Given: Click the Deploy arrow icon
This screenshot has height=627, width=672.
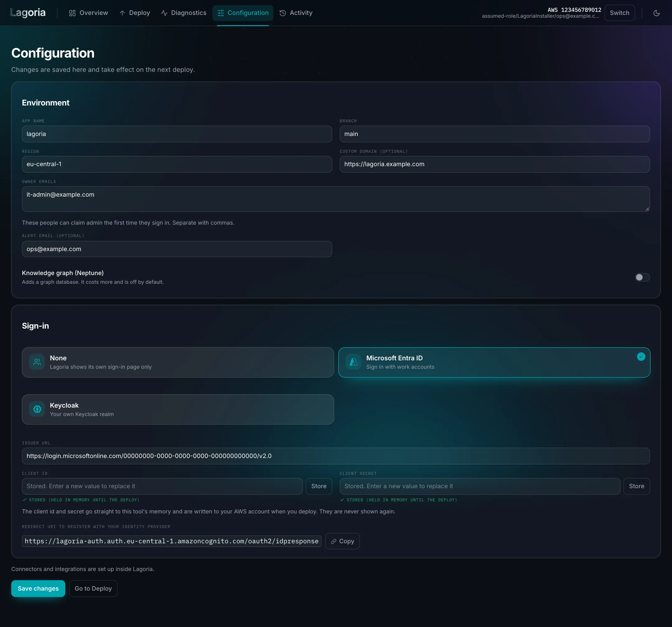Looking at the screenshot, I should [122, 13].
